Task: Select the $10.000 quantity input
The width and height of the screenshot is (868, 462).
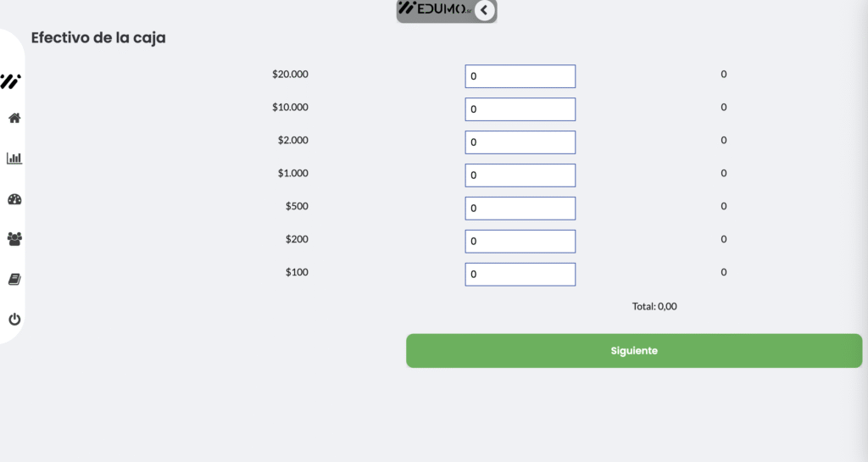Action: [x=520, y=109]
